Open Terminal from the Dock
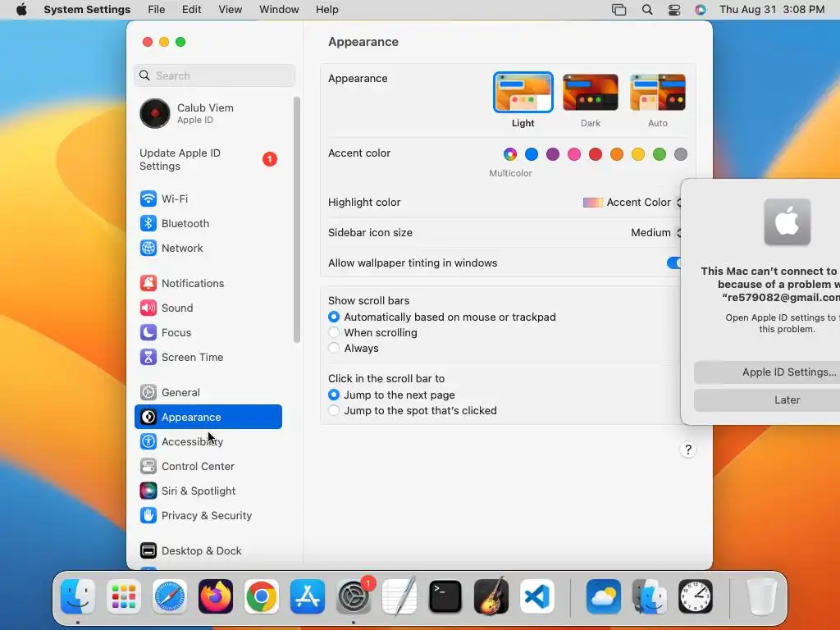Viewport: 840px width, 630px height. point(445,596)
